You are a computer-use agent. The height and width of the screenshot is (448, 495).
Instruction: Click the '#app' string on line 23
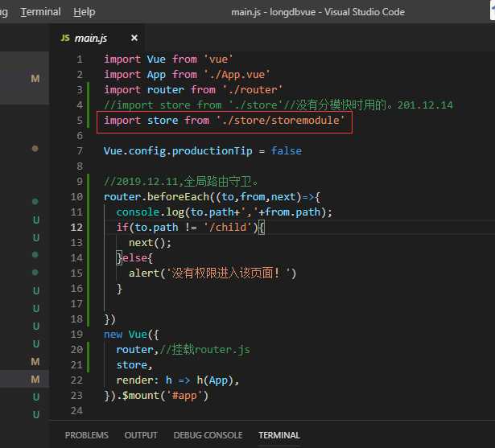184,396
